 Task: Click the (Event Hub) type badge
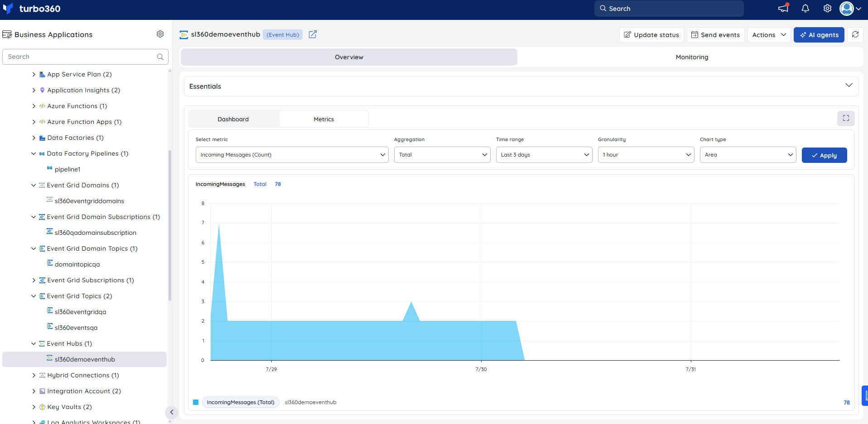click(283, 35)
